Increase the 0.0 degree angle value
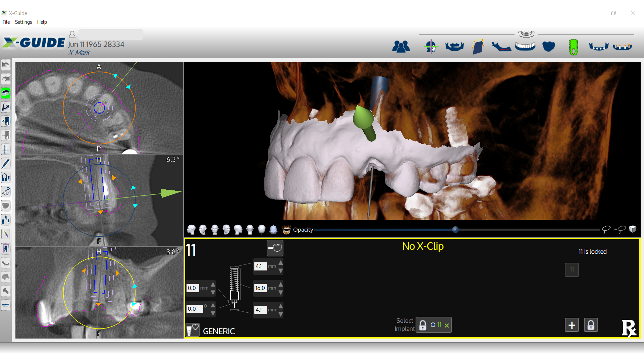 click(213, 305)
